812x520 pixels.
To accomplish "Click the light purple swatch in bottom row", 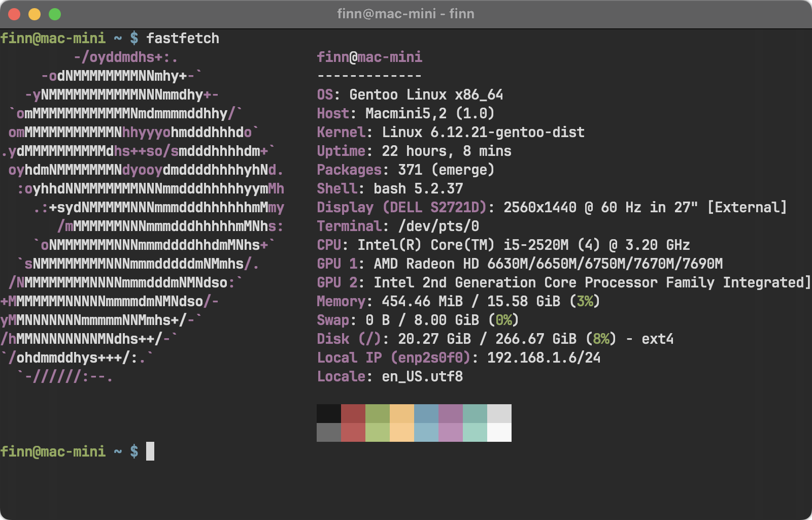I will coord(451,432).
